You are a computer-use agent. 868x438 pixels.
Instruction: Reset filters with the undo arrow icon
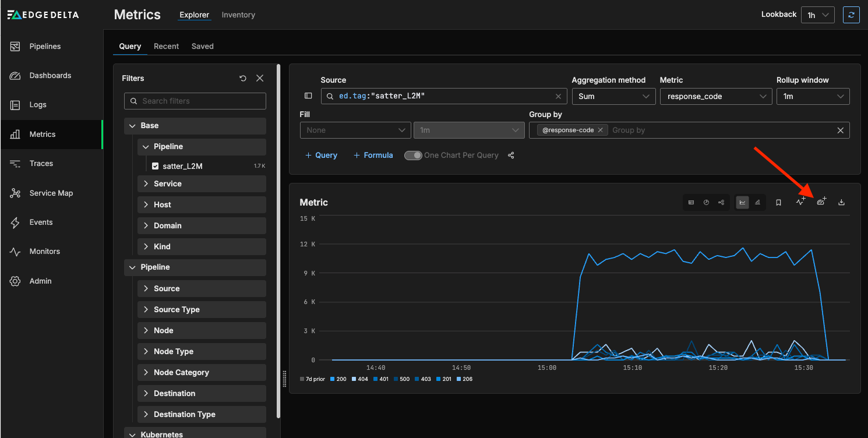pos(243,78)
